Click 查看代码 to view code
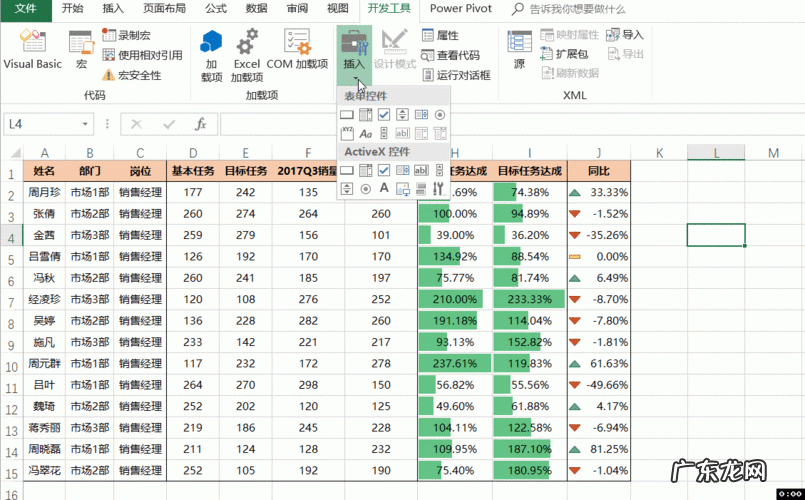Viewport: 805px width, 500px height. tap(450, 55)
